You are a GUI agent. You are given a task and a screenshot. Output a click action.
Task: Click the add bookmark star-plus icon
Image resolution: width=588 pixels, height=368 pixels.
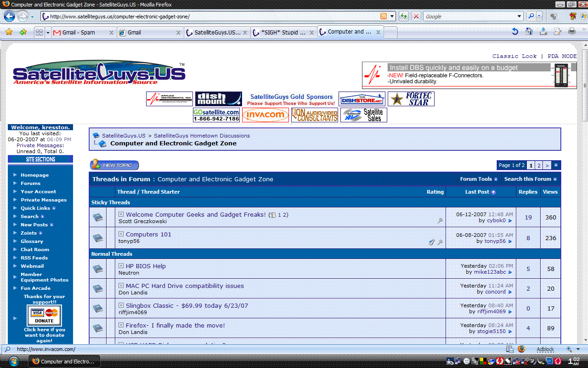click(x=23, y=32)
